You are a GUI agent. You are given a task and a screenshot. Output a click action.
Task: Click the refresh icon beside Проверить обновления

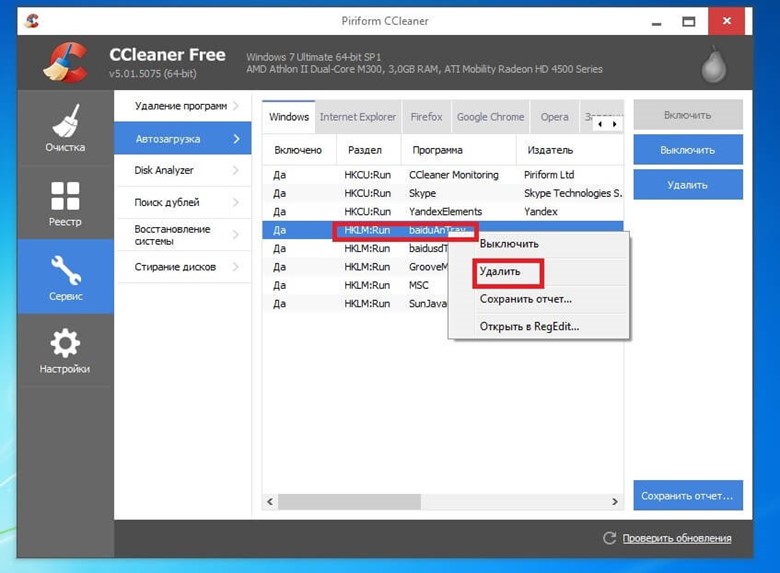coord(609,538)
